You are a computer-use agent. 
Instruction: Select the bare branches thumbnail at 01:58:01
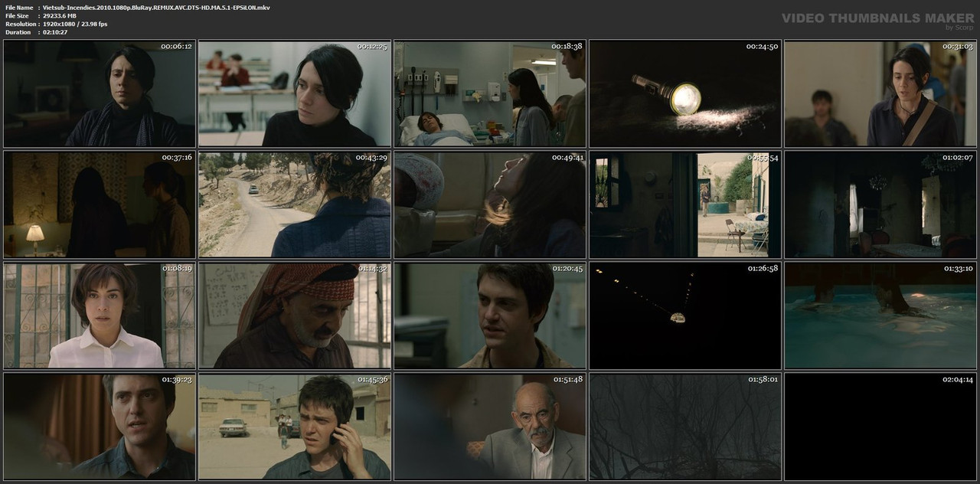pos(685,427)
